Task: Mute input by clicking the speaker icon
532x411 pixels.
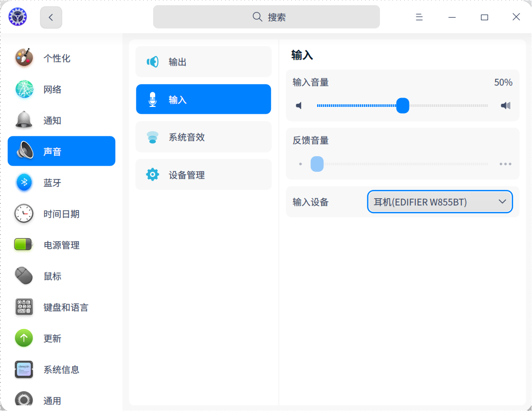Action: pos(298,105)
